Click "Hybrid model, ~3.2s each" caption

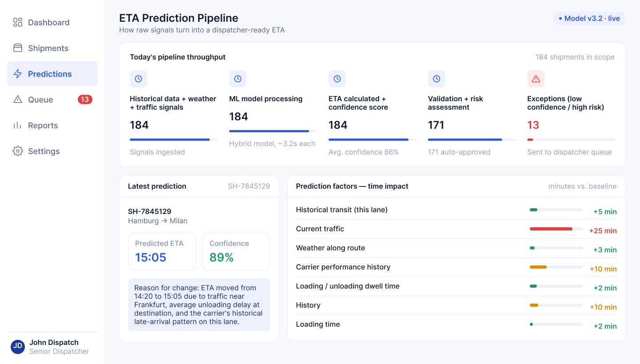pos(272,143)
